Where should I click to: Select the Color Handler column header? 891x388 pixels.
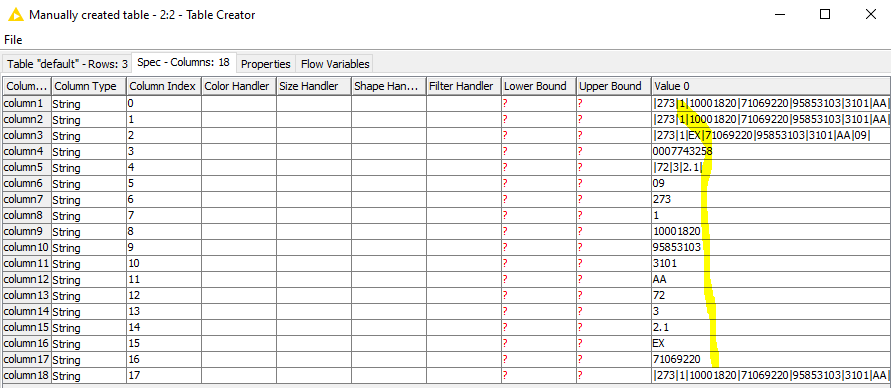tap(239, 86)
